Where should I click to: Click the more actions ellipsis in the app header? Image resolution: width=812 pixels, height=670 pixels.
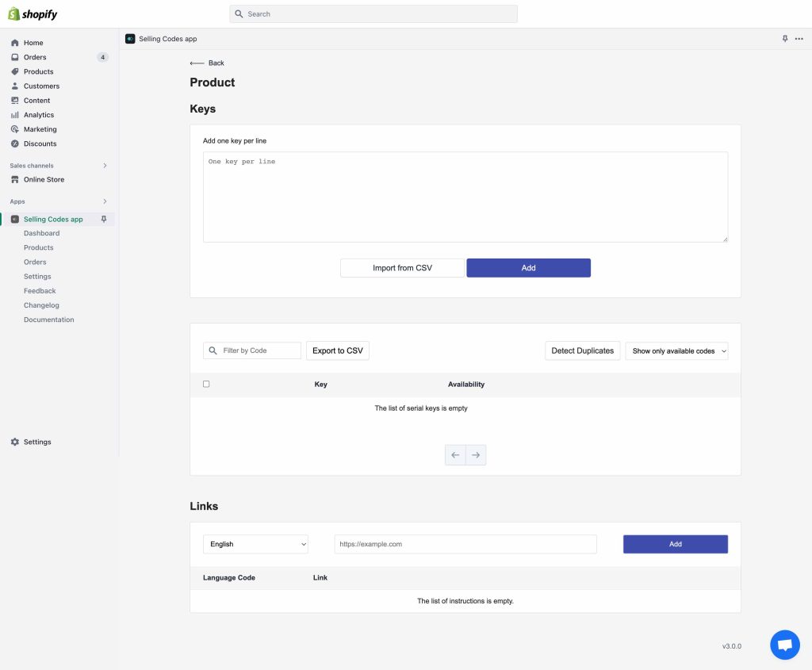click(799, 38)
